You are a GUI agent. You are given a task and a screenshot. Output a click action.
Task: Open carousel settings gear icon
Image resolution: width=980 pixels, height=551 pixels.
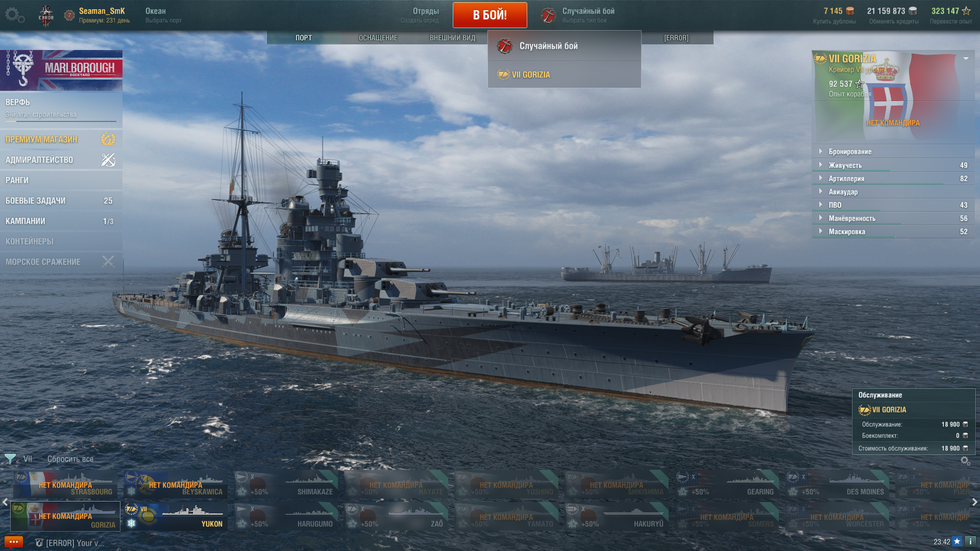tap(965, 461)
